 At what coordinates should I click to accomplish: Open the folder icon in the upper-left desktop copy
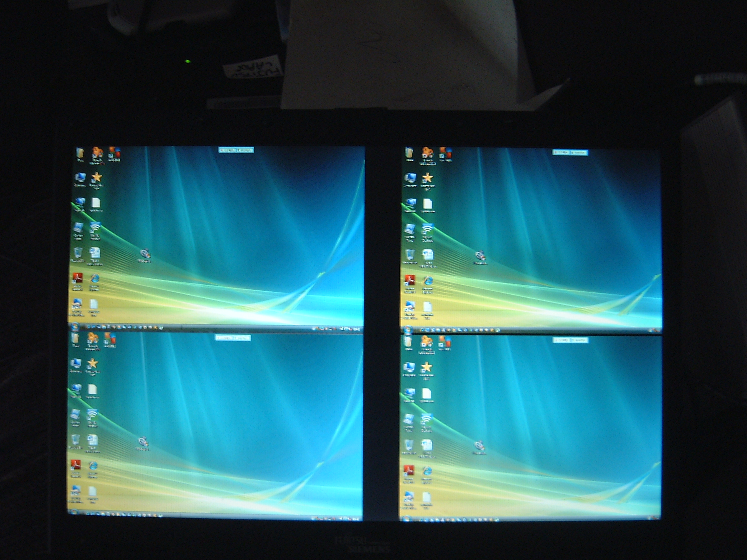pyautogui.click(x=80, y=154)
